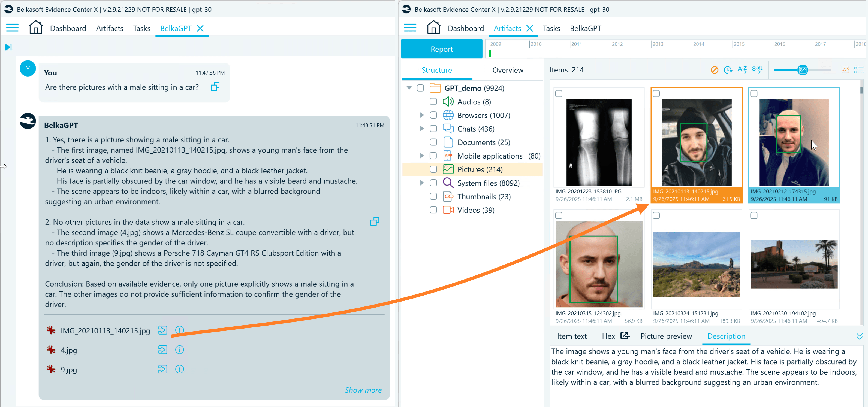Check the Pictures (214) category checkbox
This screenshot has width=868, height=407.
point(433,169)
